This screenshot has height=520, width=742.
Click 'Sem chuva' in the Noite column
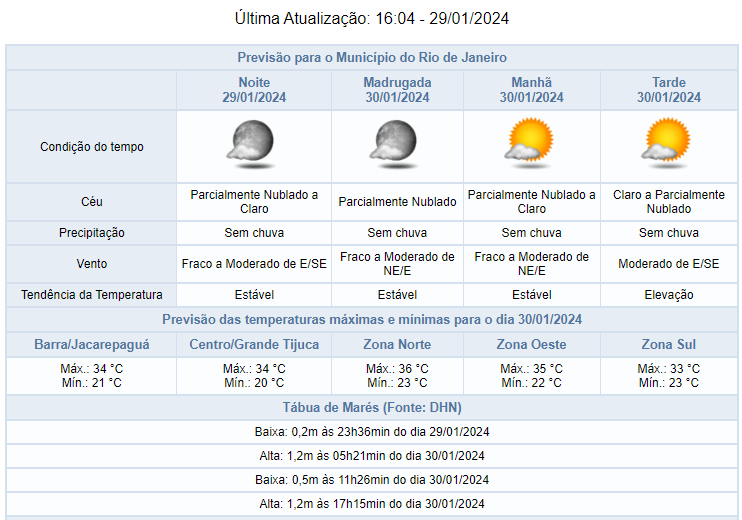[x=254, y=233]
